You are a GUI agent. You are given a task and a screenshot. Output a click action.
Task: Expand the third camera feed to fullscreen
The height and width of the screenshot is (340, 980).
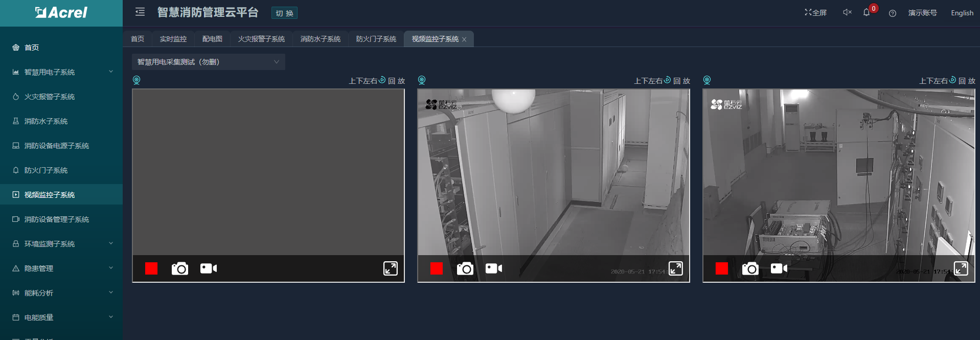[961, 268]
